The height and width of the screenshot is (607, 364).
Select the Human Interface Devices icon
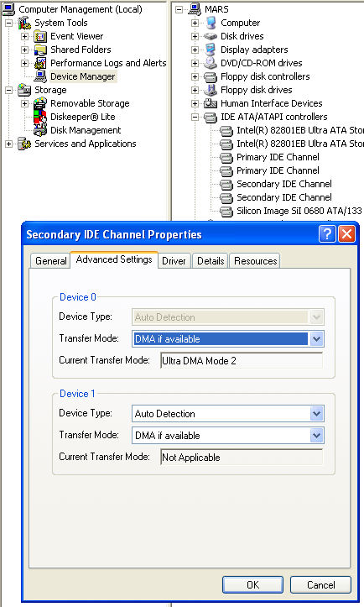tap(211, 103)
